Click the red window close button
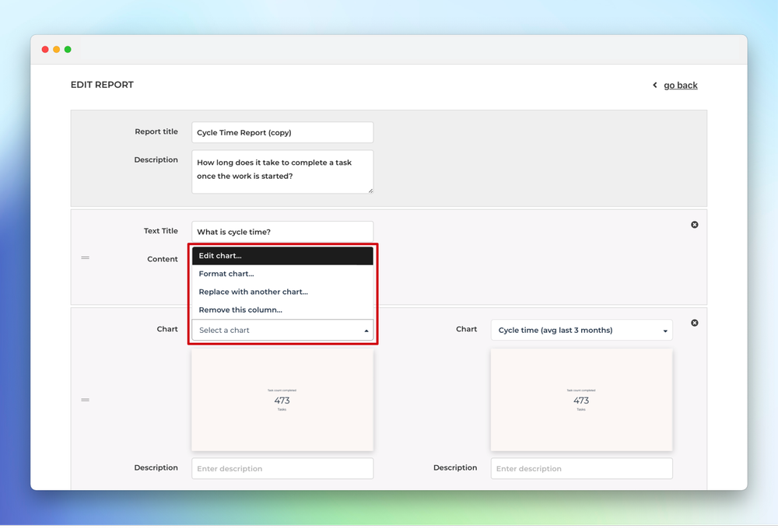Screen dimensions: 778x532 click(45, 49)
